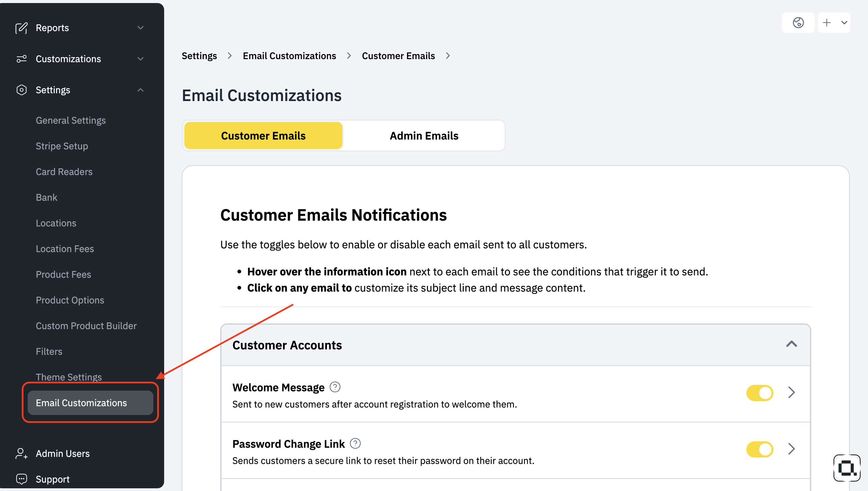This screenshot has height=491, width=868.
Task: Open Admin Users in sidebar
Action: [63, 453]
